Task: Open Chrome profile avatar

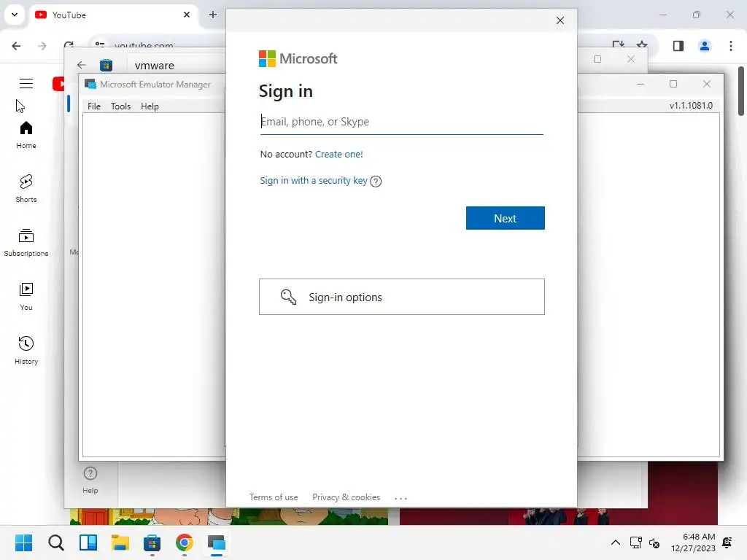Action: coord(705,46)
